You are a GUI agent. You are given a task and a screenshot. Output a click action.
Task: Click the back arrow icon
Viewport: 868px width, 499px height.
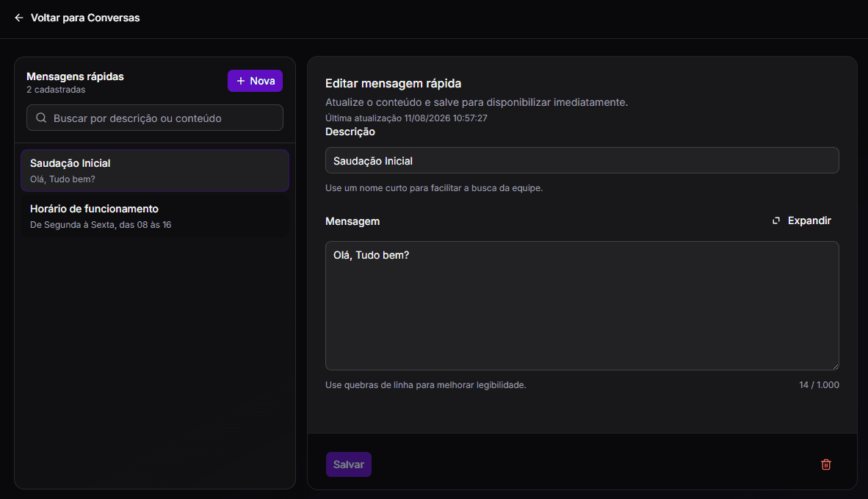(x=19, y=18)
